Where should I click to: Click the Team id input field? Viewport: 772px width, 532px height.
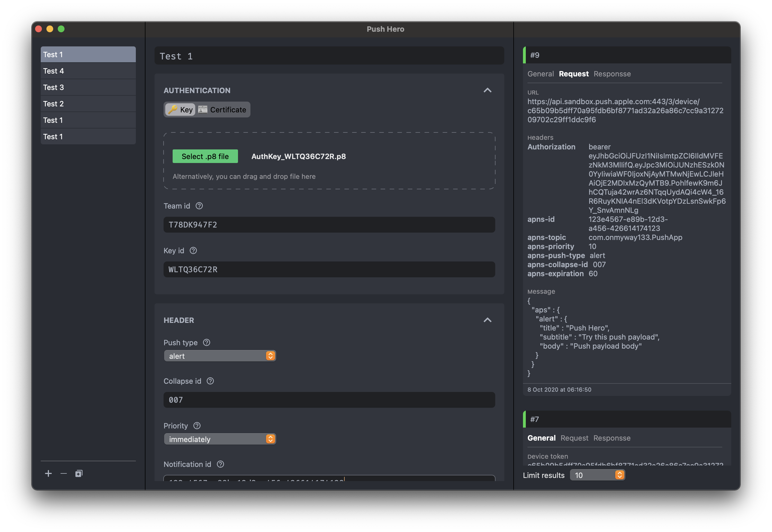click(329, 225)
